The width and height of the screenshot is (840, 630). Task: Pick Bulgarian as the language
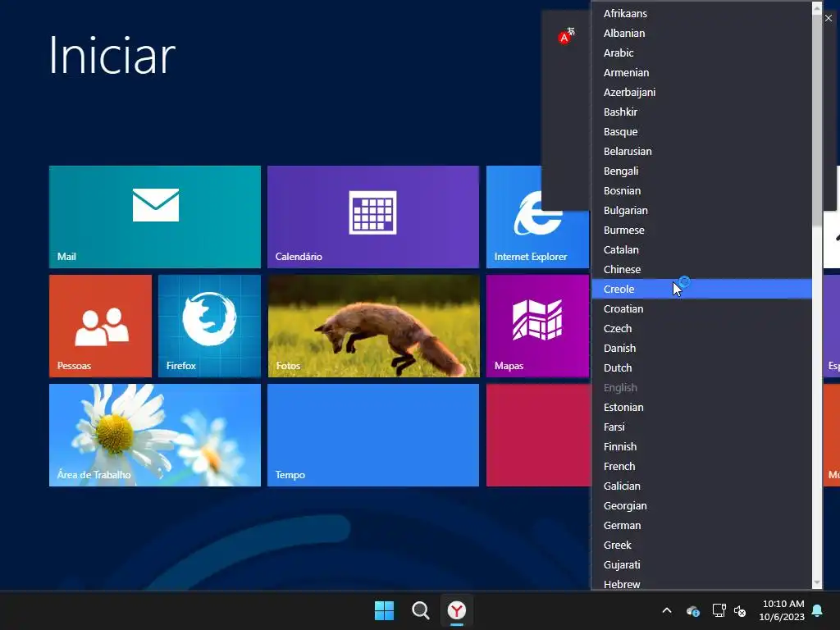pyautogui.click(x=702, y=211)
